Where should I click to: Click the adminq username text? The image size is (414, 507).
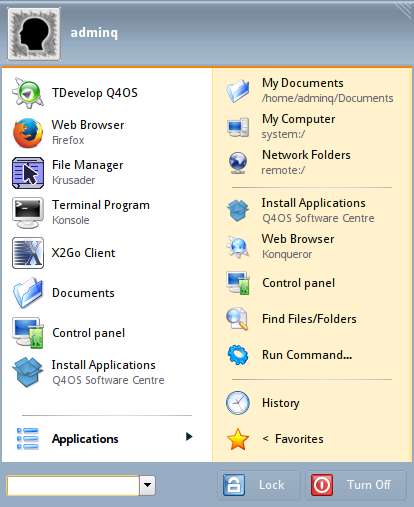click(94, 33)
